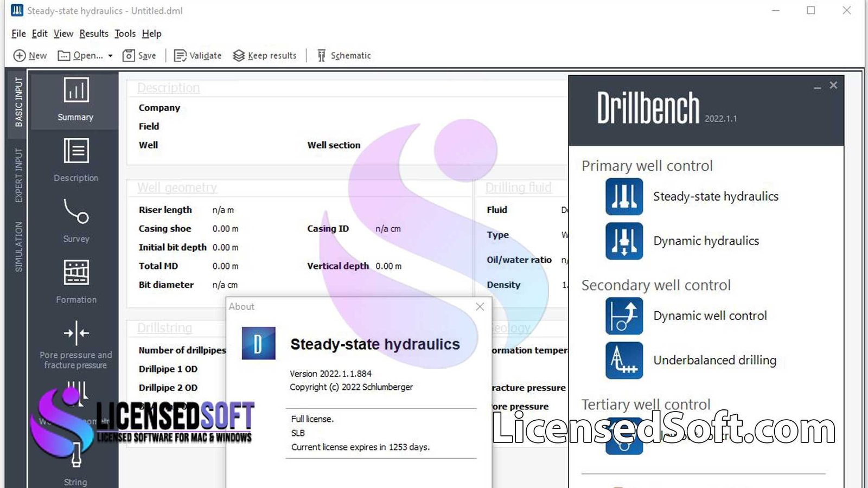Switch to the EXPERT INPUT vertical tab
This screenshot has width=868, height=488.
(x=18, y=175)
